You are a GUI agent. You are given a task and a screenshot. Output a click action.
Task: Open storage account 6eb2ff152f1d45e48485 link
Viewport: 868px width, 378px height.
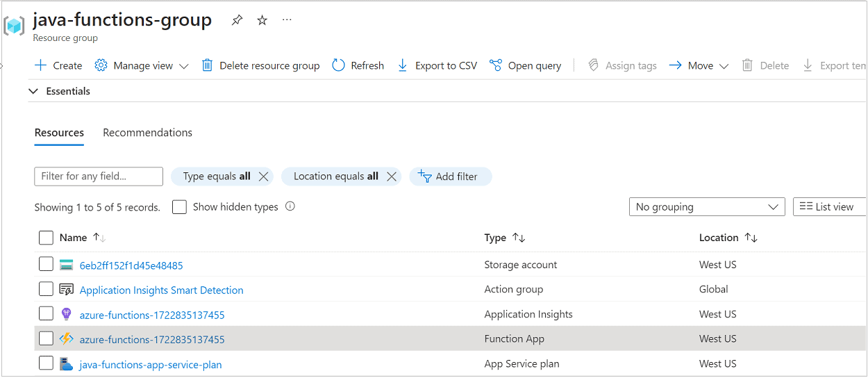point(131,265)
